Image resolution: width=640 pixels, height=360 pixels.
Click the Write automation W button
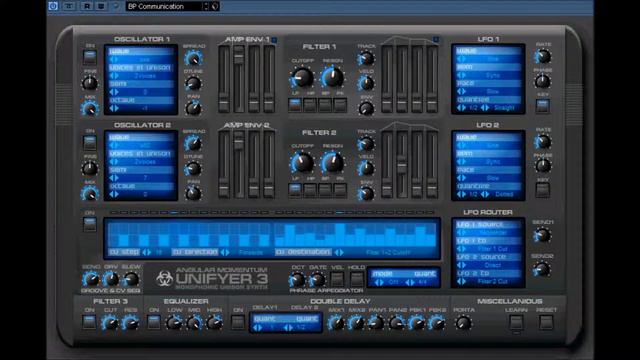point(101,6)
